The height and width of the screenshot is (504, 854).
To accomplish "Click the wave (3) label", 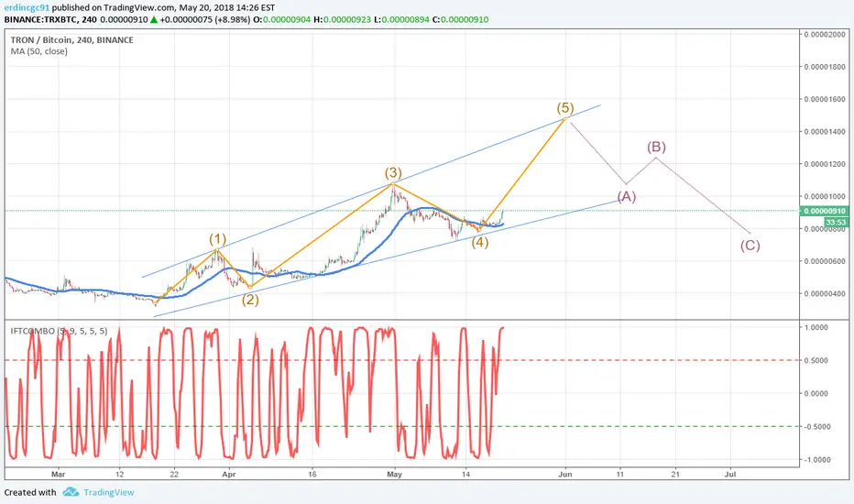I will (x=393, y=172).
